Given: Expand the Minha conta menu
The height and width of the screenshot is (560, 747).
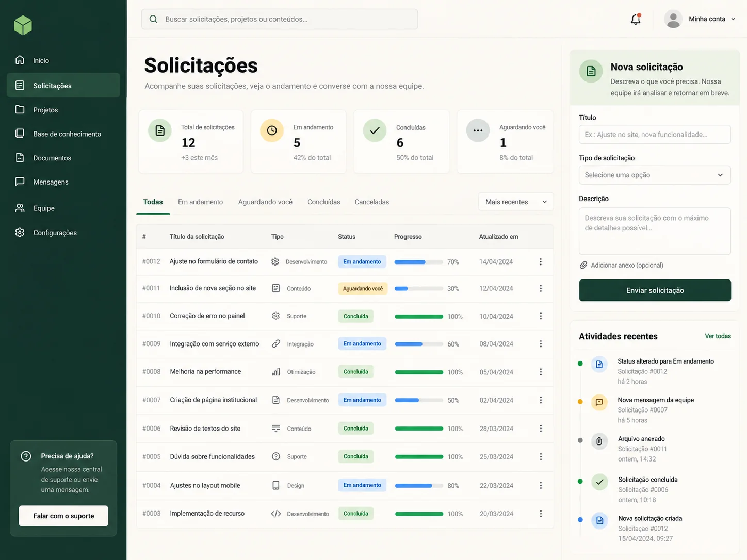Looking at the screenshot, I should point(712,19).
